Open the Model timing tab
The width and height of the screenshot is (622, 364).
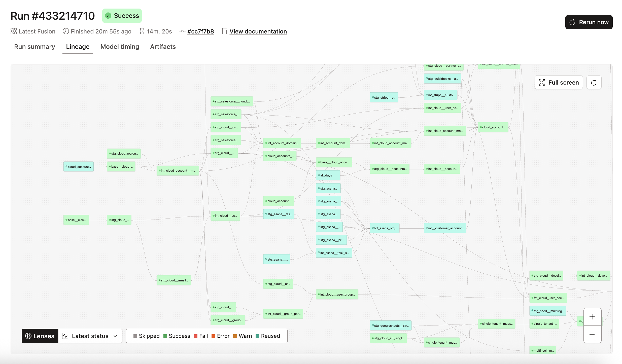click(120, 47)
